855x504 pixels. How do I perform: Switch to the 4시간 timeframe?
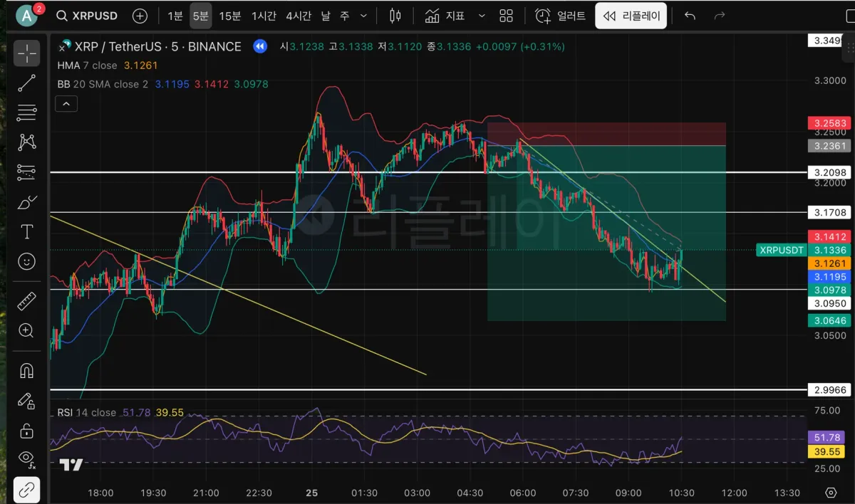[x=299, y=16]
